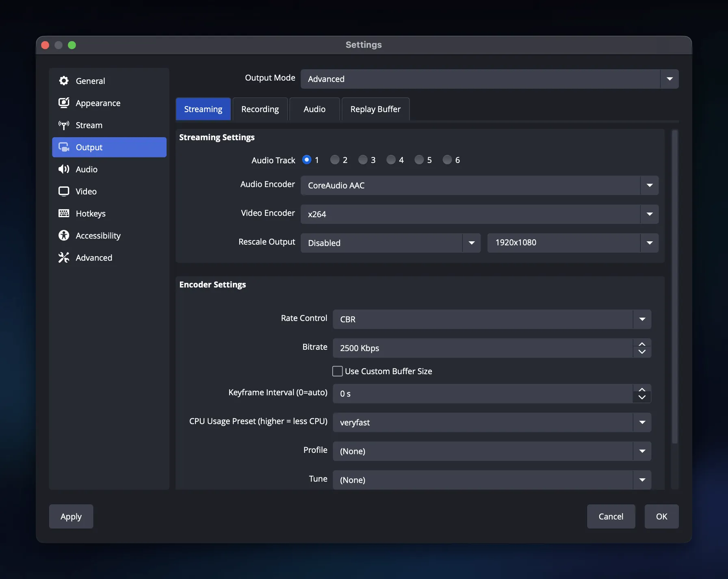Click the Audio speaker icon in sidebar
This screenshot has width=728, height=579.
click(x=64, y=169)
